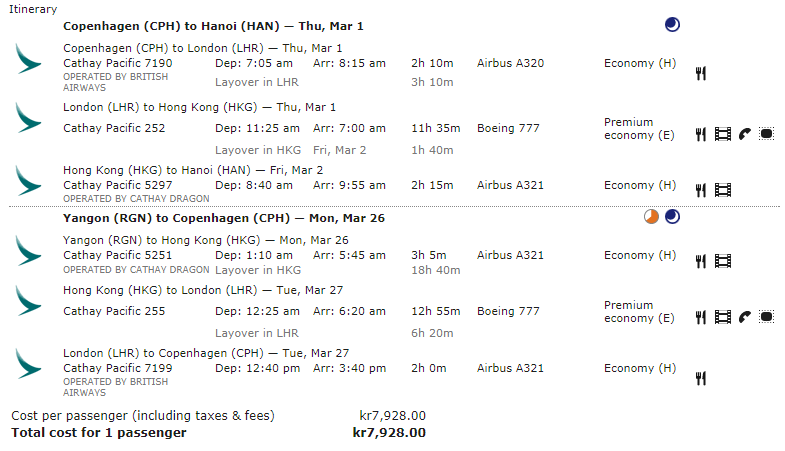This screenshot has height=451, width=785.
Task: Click the Cathay Pacific logo beside flight 7190
Action: pos(29,58)
